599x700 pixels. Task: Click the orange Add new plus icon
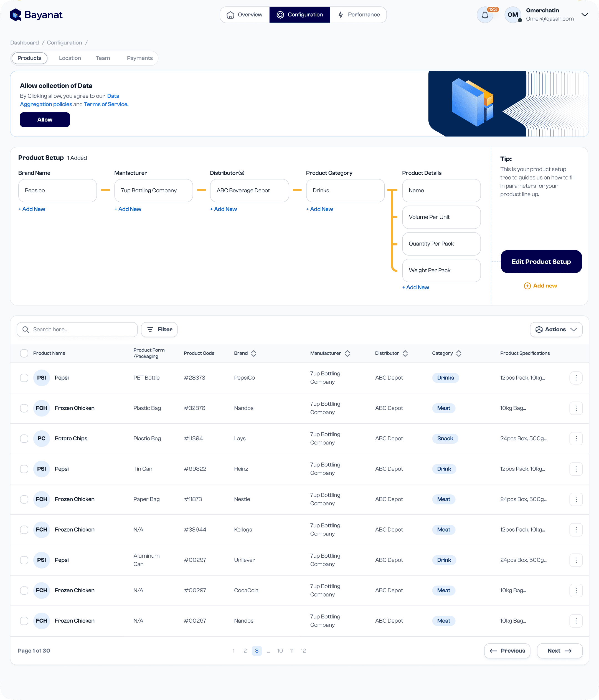527,286
